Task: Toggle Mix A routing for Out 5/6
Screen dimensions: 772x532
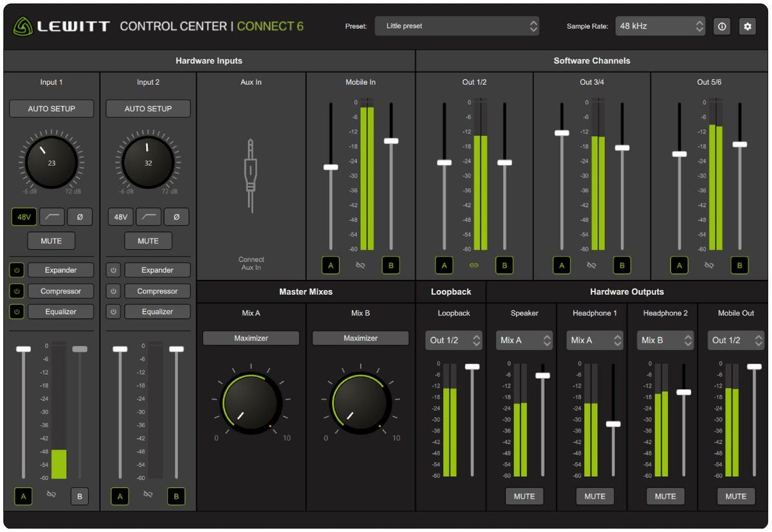Action: point(679,265)
